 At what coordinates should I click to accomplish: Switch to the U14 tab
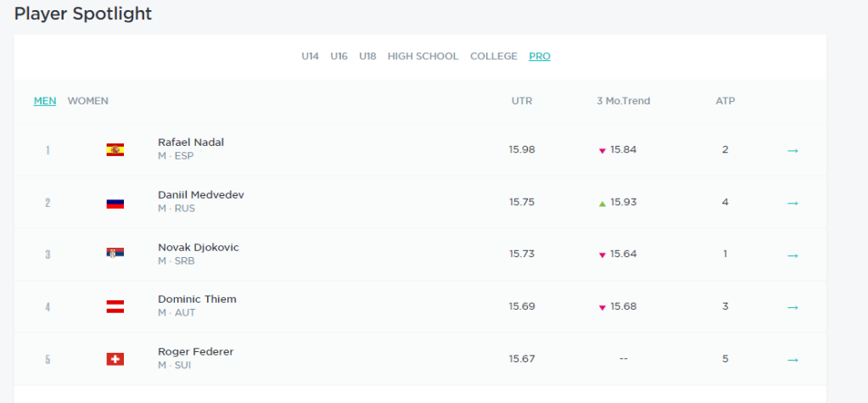pyautogui.click(x=310, y=56)
